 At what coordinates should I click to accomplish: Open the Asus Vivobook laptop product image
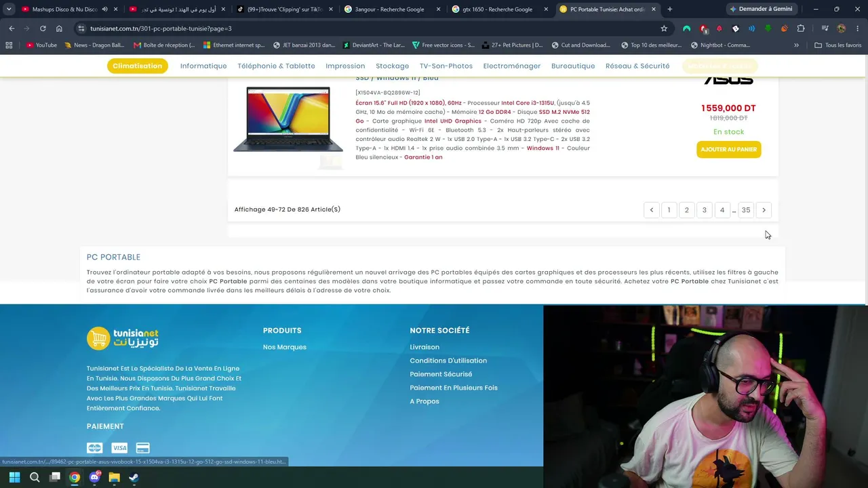[x=288, y=119]
